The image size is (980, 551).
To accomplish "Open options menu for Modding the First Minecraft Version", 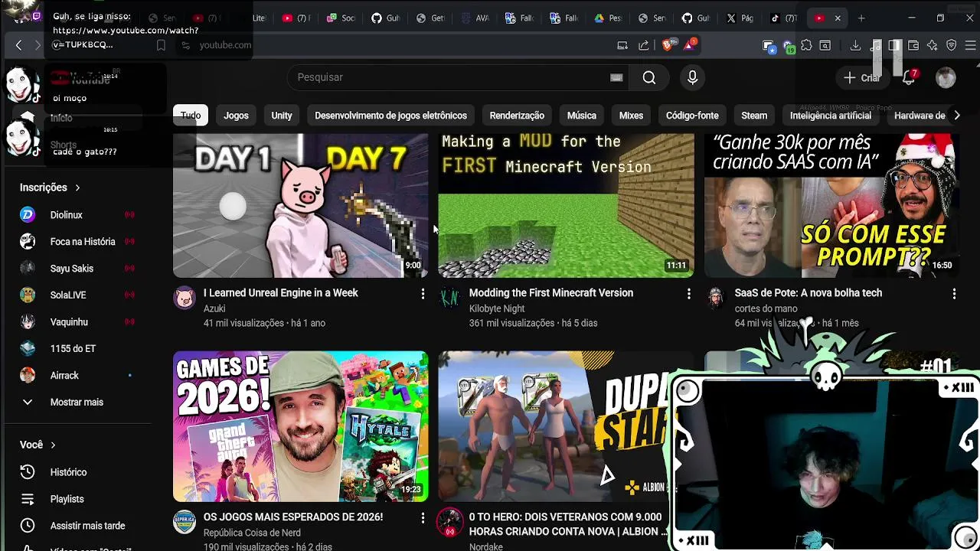I will pyautogui.click(x=688, y=293).
